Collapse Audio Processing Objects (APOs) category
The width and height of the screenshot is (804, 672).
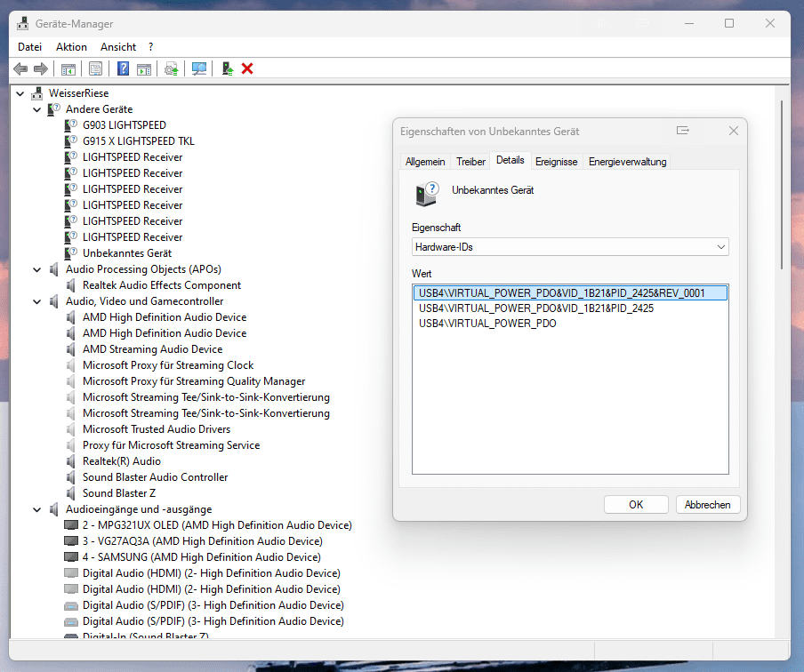point(37,269)
